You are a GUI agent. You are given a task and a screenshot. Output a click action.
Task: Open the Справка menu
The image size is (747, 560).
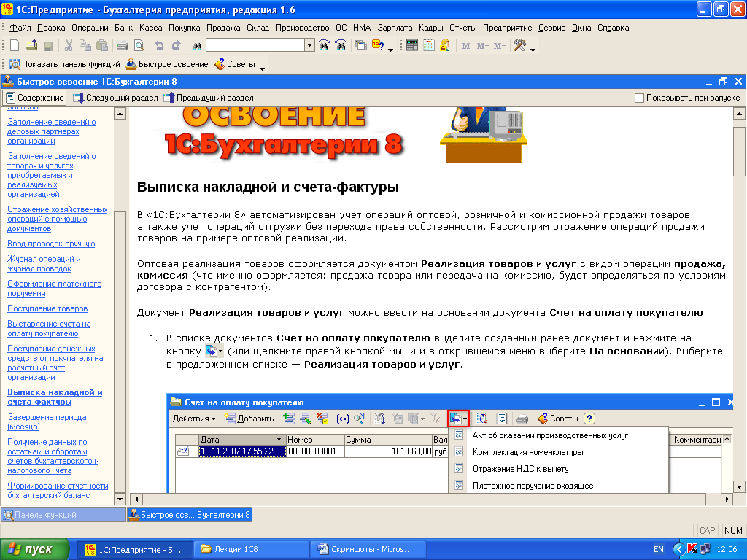(613, 28)
